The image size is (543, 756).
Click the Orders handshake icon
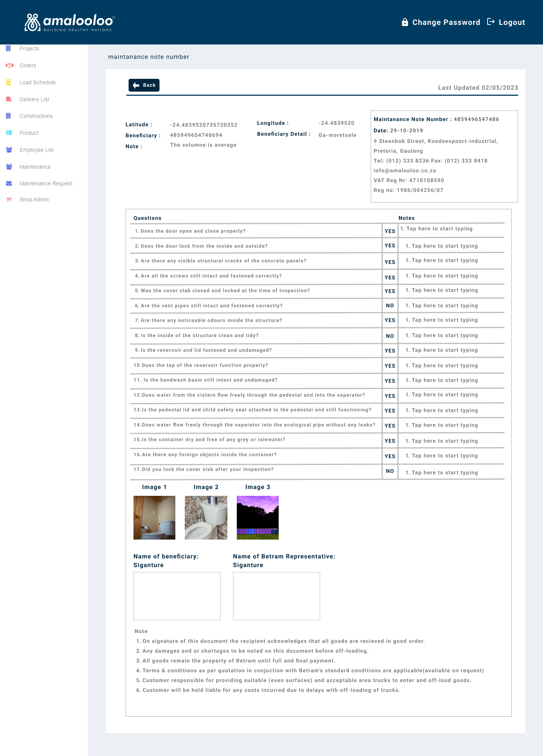point(9,65)
